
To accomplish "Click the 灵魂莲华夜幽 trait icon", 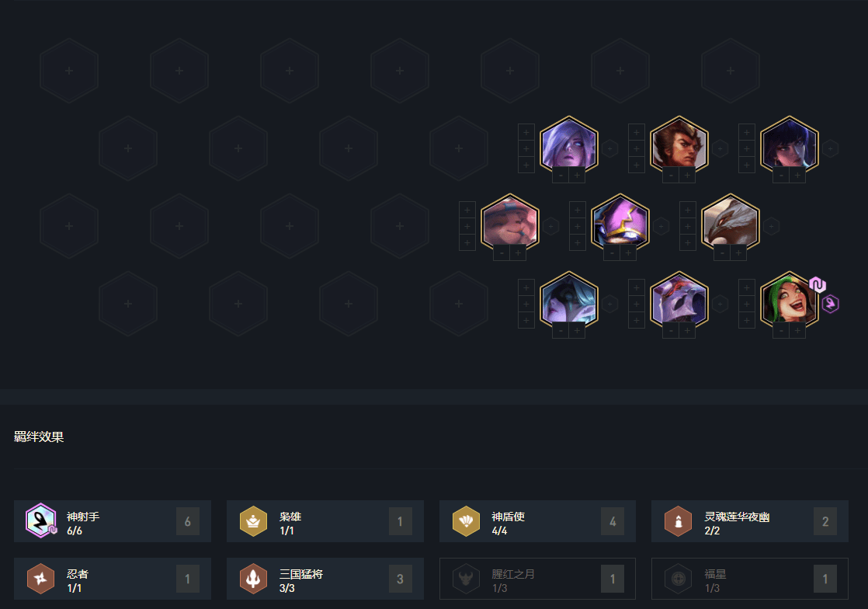I will (678, 521).
